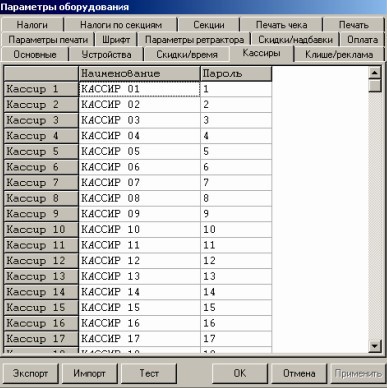
Task: Click the Экспорт button
Action: [30, 373]
